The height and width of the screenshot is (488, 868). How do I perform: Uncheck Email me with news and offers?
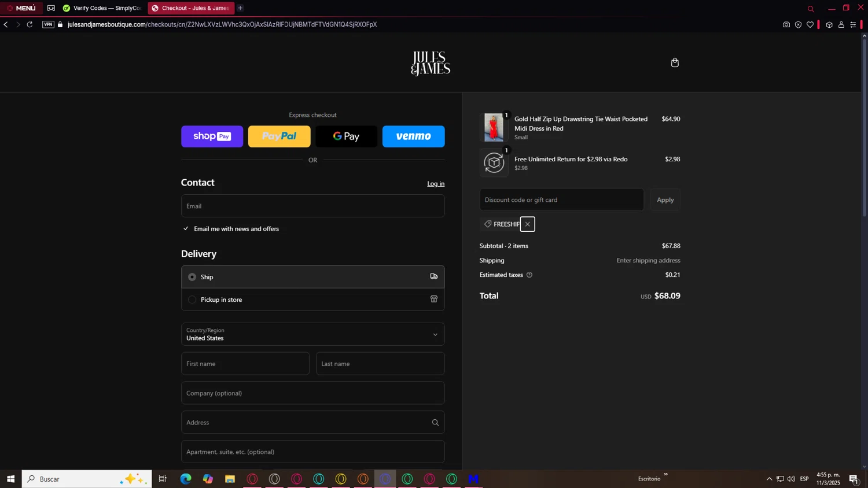click(x=186, y=228)
